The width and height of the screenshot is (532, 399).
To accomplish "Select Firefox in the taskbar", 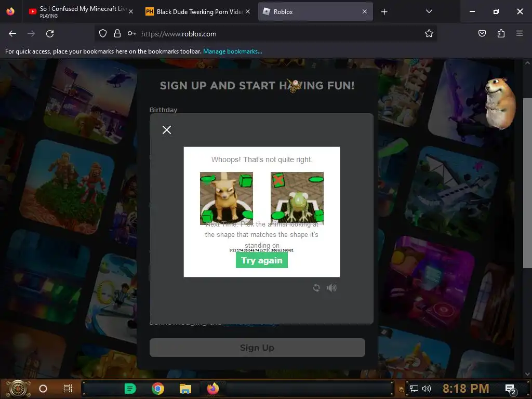I will click(213, 389).
